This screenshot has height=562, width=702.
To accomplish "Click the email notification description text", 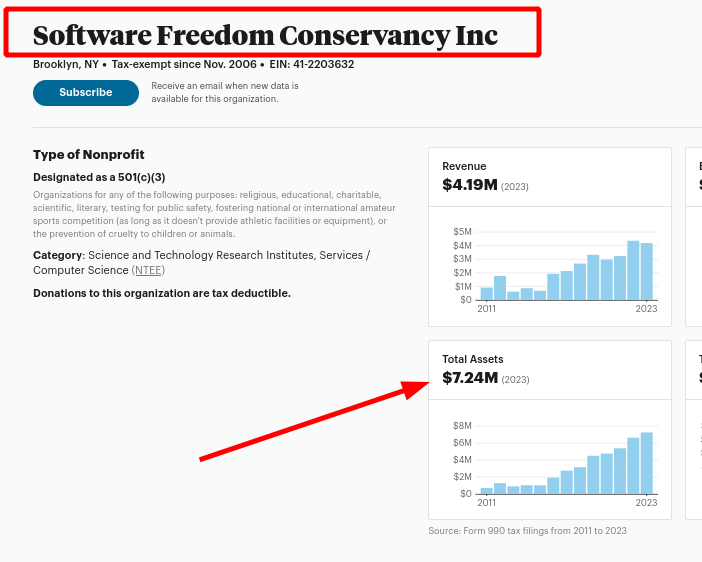I will (x=224, y=92).
